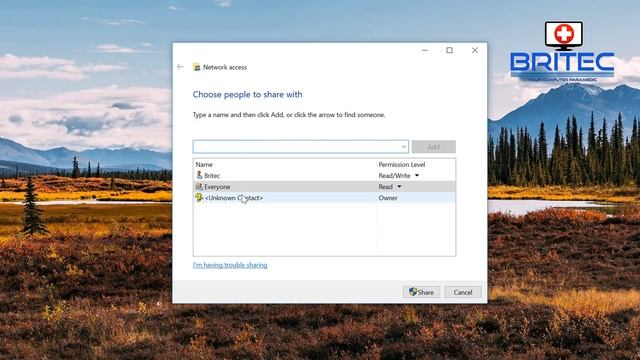Click the Add button
The image size is (640, 360).
pos(433,147)
